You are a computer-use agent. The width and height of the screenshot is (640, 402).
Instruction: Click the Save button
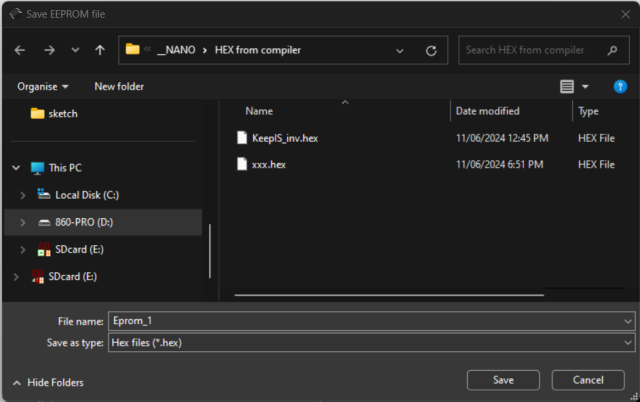coord(503,380)
